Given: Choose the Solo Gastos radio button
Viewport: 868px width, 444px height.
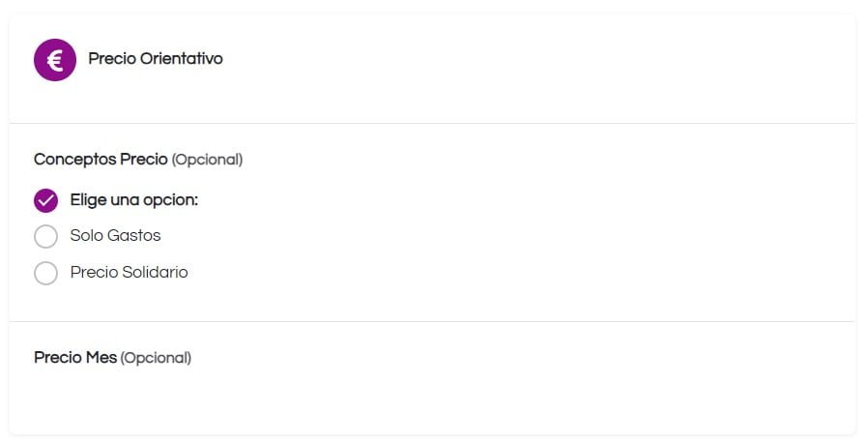Looking at the screenshot, I should [46, 237].
